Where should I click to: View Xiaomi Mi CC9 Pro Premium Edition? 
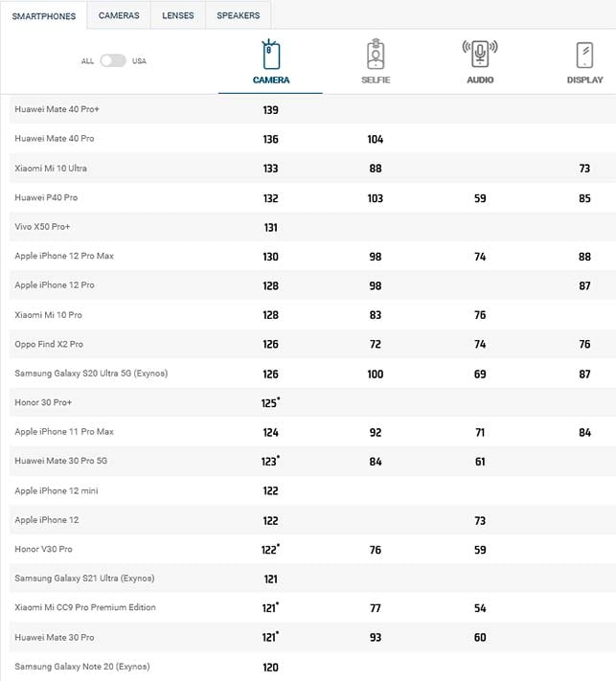[x=85, y=607]
